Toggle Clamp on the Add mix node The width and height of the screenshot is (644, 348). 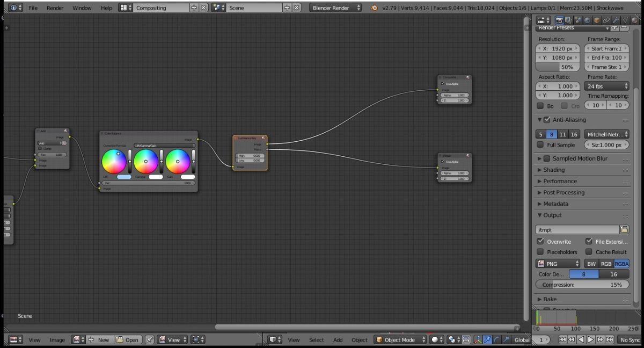tap(40, 149)
